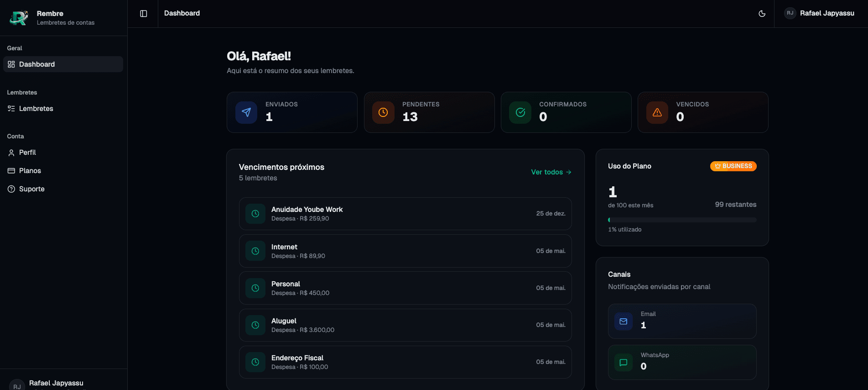Click the clock icon beside Aluguel
This screenshot has width=868, height=390.
[255, 325]
